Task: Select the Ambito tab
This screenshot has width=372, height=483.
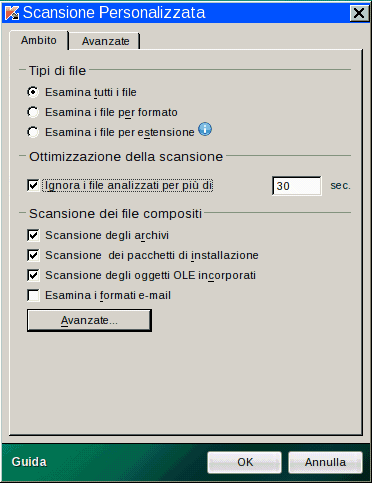Action: [x=39, y=40]
